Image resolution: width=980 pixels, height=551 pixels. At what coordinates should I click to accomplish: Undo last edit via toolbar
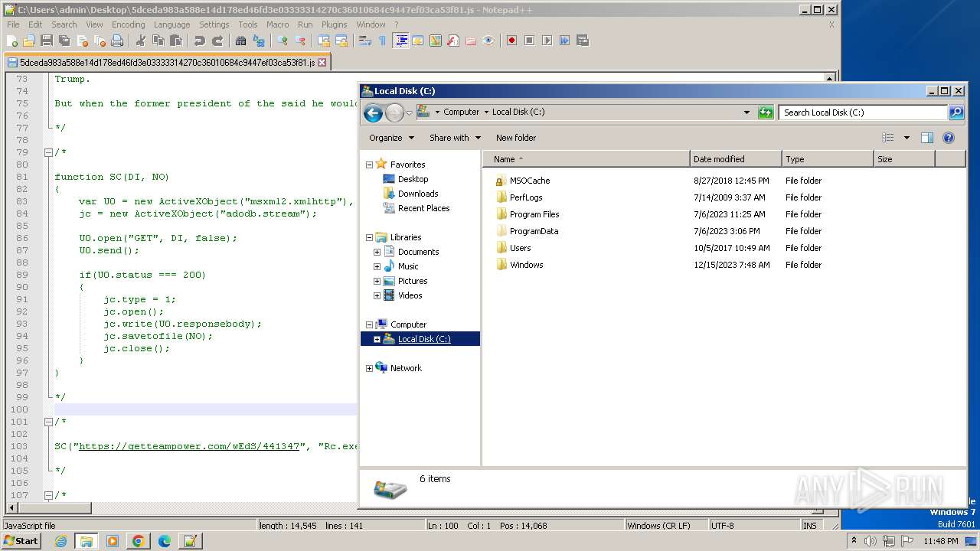(x=200, y=41)
